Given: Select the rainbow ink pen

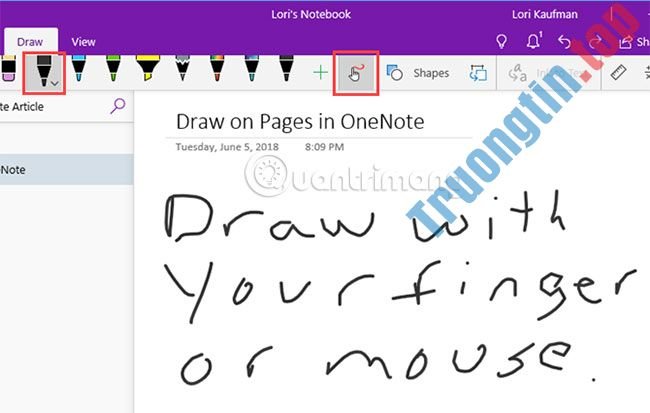Looking at the screenshot, I should (217, 69).
